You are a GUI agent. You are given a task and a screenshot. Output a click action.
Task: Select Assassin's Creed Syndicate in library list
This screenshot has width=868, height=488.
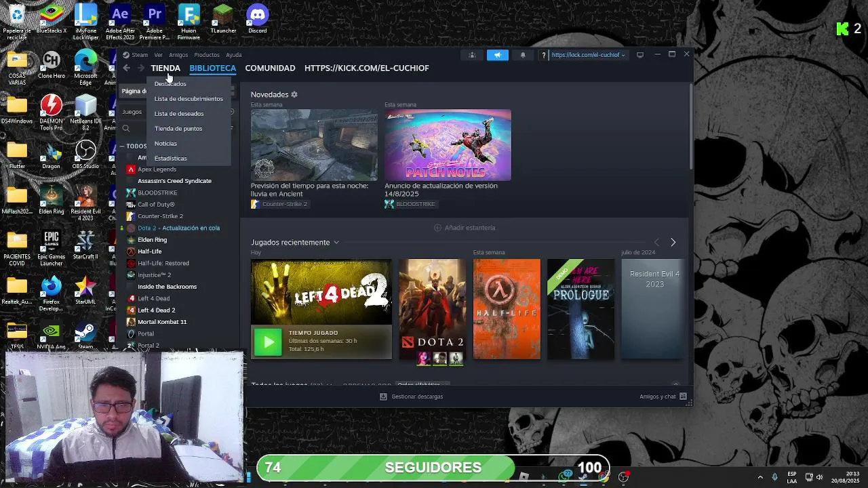coord(174,181)
